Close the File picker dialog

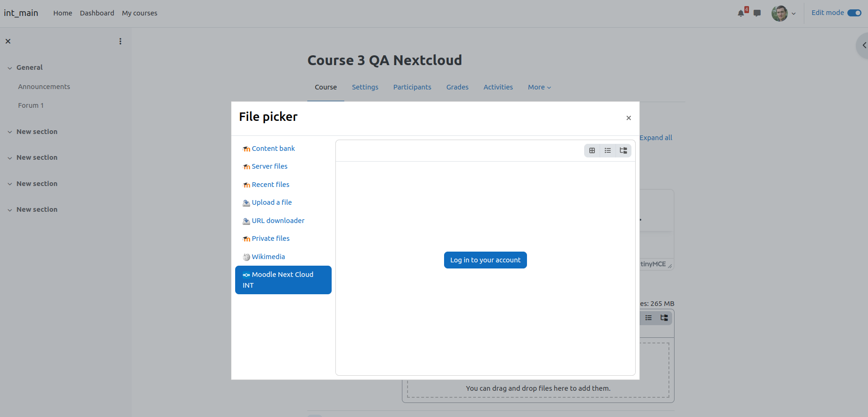point(629,118)
